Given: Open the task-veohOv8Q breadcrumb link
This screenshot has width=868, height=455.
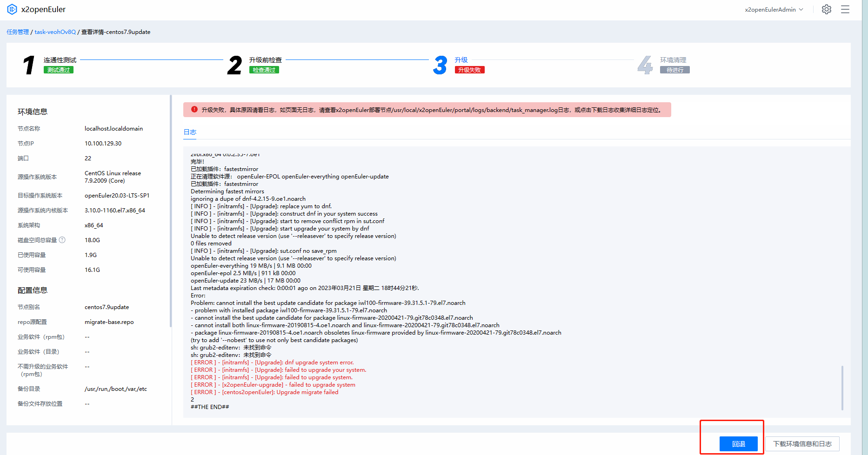Looking at the screenshot, I should (x=55, y=32).
